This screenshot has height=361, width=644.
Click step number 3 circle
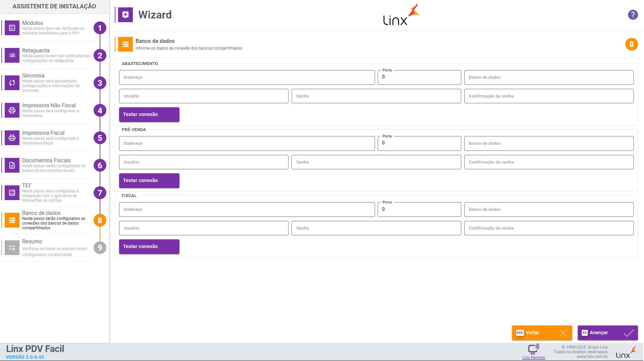100,83
